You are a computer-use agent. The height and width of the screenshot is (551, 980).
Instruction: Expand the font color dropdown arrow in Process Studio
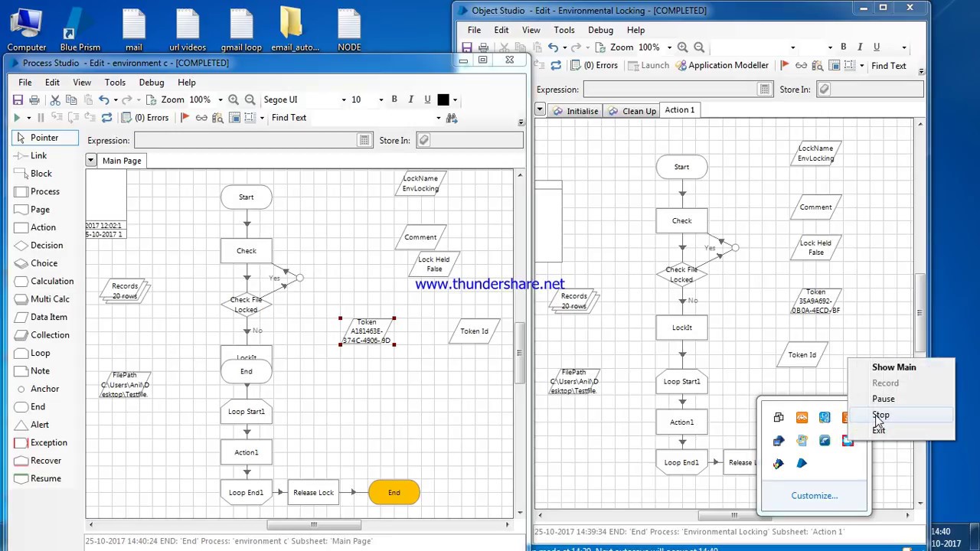tap(455, 99)
